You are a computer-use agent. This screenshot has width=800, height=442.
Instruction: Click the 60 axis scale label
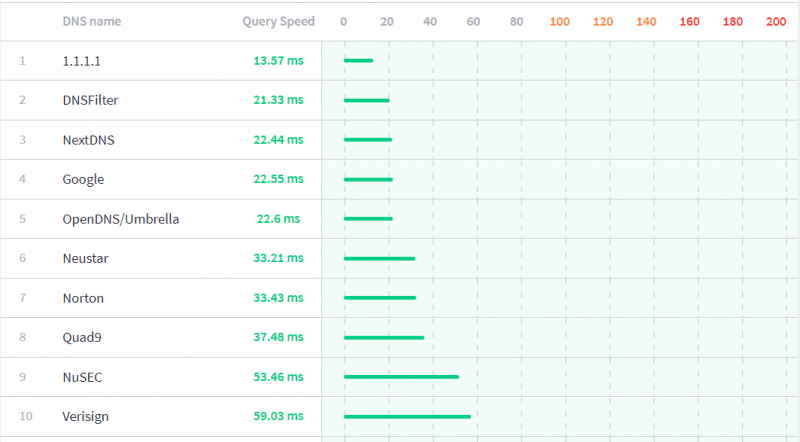(x=473, y=22)
